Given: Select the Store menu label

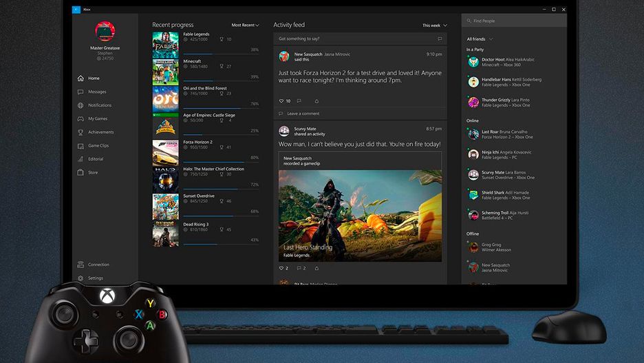Looking at the screenshot, I should 93,173.
